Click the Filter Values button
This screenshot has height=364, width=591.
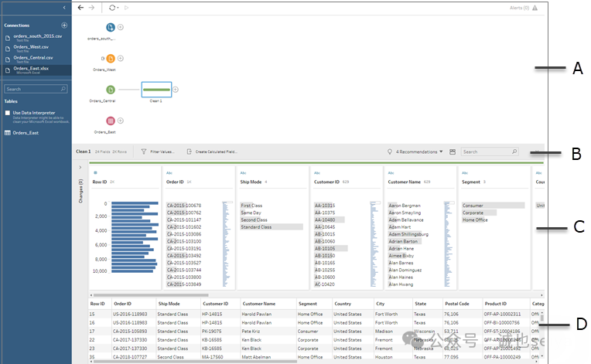pos(158,151)
